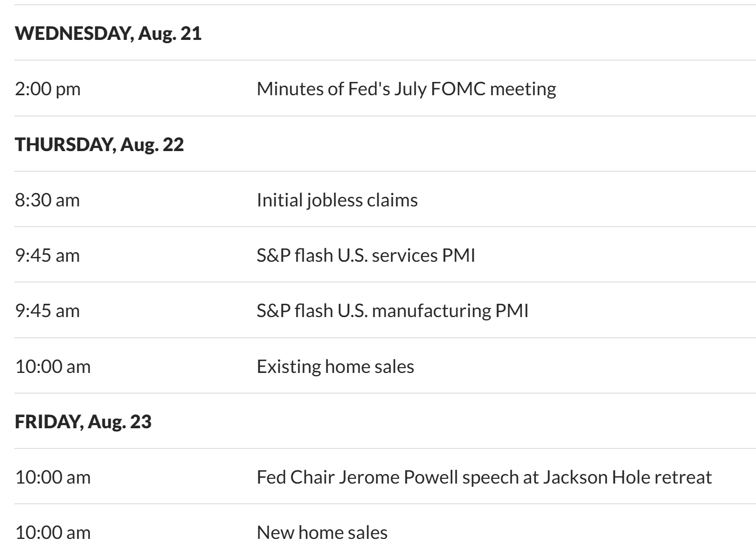Click the FRIDAY, Aug. 23 heading
The width and height of the screenshot is (756, 557).
83,422
